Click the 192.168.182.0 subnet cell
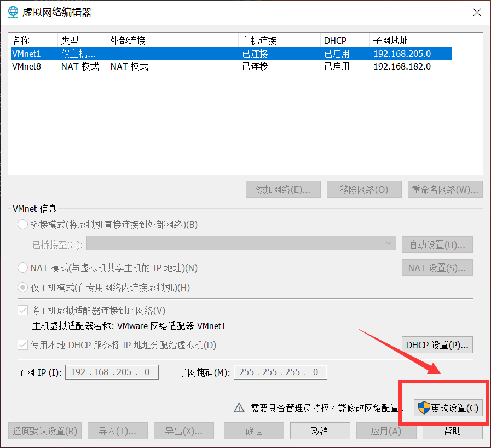 point(402,66)
